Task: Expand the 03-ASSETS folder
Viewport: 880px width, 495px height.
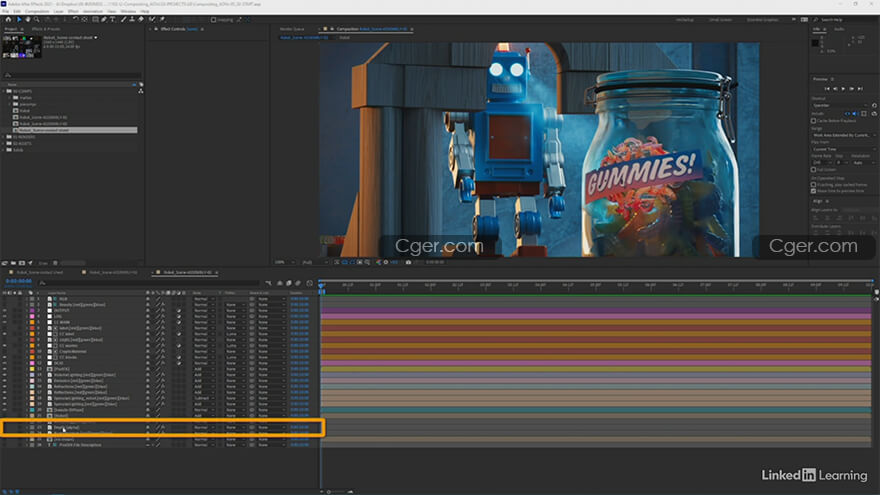Action: (4, 143)
